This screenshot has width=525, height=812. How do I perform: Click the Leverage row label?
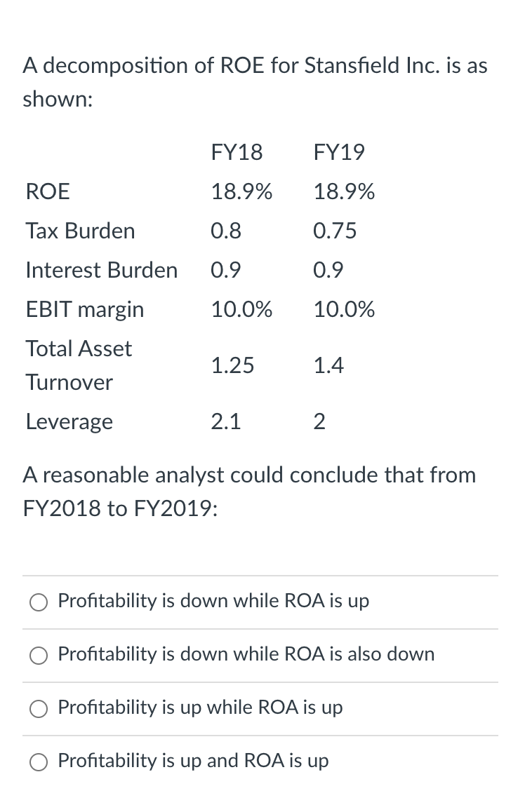click(69, 421)
